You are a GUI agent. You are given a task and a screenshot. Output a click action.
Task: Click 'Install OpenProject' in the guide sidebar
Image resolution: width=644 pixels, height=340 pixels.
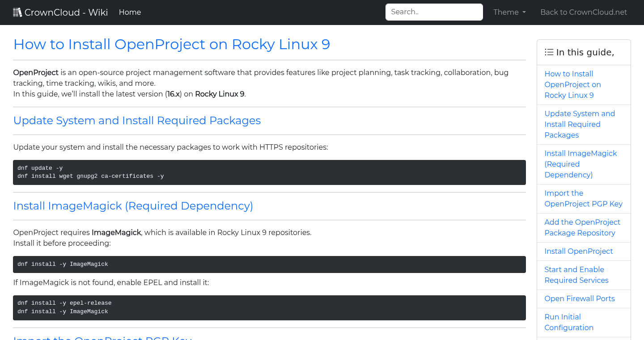pyautogui.click(x=578, y=251)
